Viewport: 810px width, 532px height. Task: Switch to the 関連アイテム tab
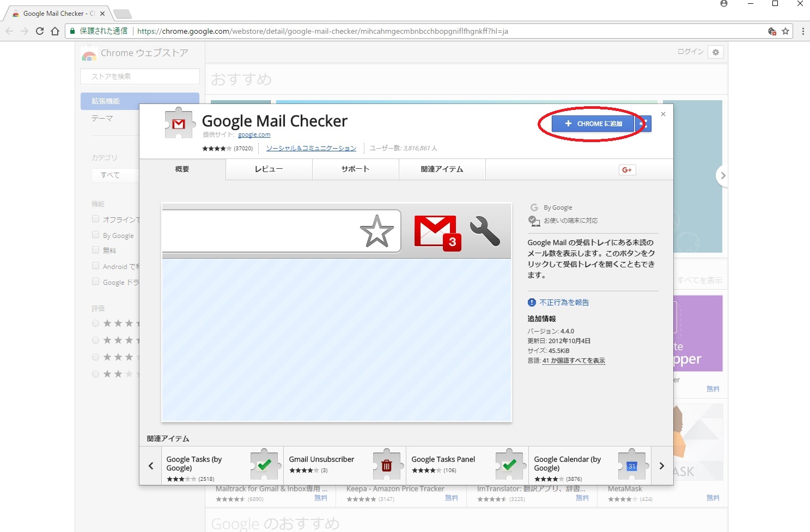point(442,169)
